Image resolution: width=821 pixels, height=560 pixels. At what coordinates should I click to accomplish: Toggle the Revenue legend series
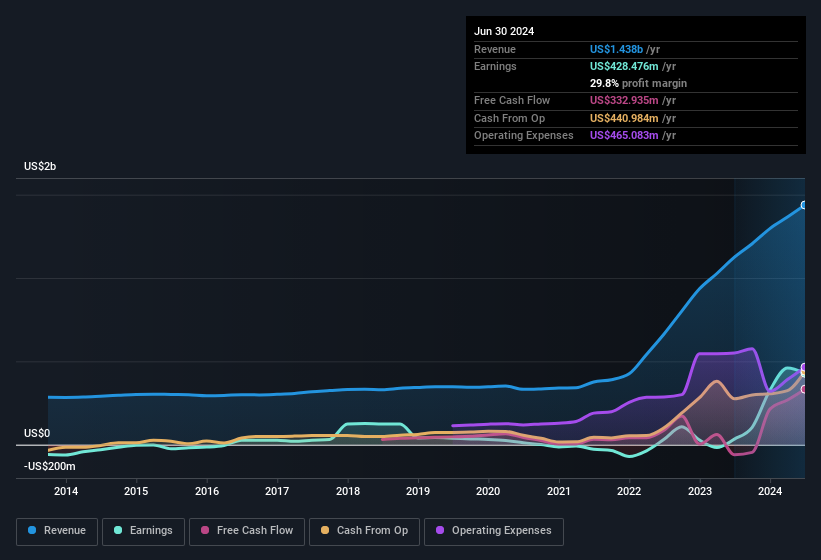point(57,531)
